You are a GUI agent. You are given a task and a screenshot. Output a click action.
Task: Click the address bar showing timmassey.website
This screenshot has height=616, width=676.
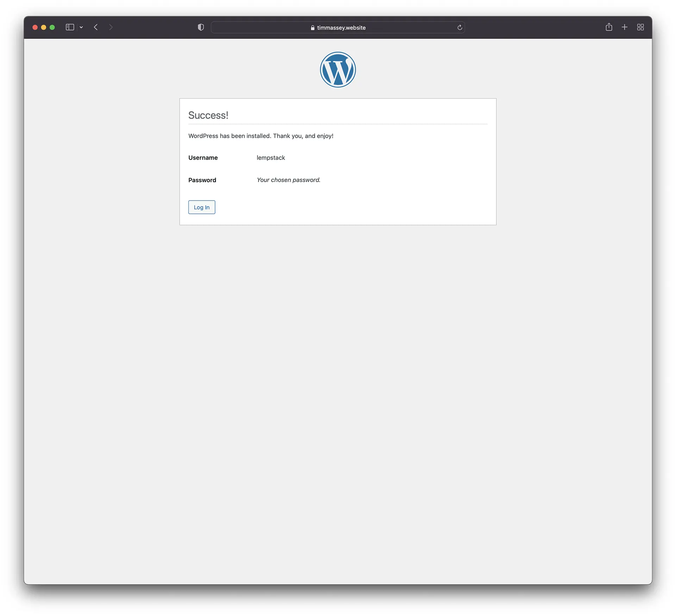click(338, 27)
